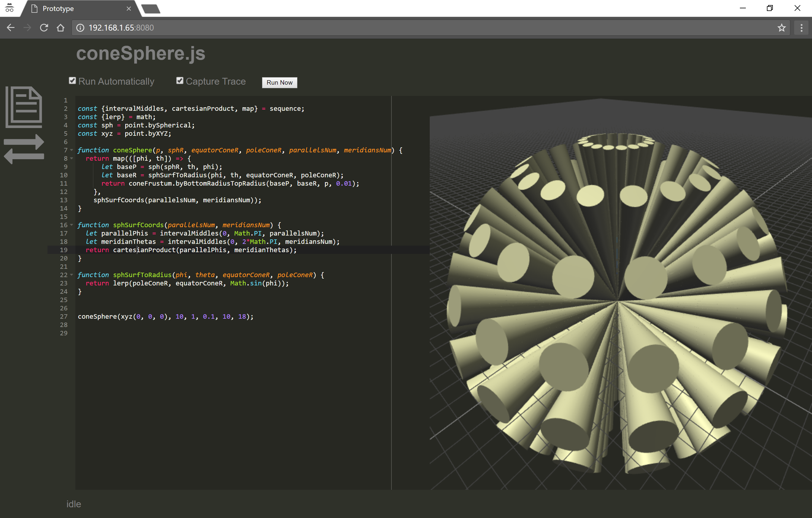Click the 'idle' status text
Viewport: 812px width, 518px height.
point(74,504)
